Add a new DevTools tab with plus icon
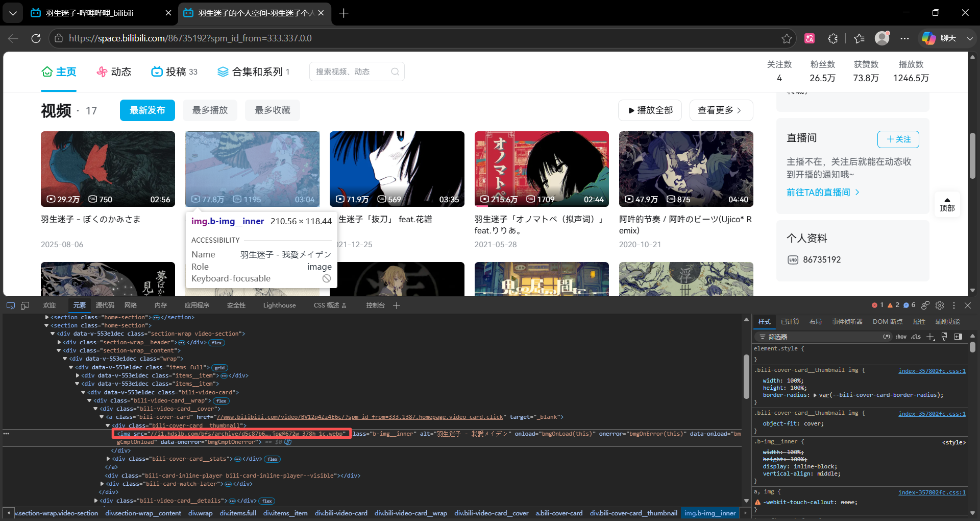This screenshot has height=521, width=980. point(397,305)
